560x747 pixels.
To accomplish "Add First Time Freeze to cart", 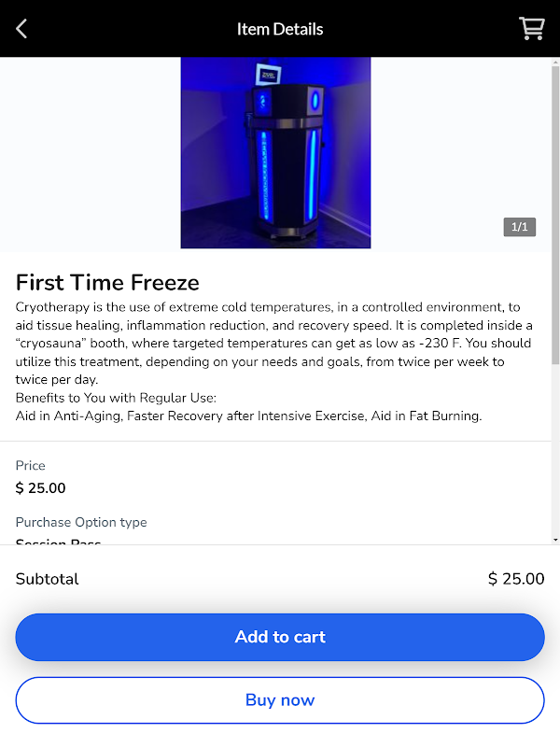I will click(x=280, y=637).
